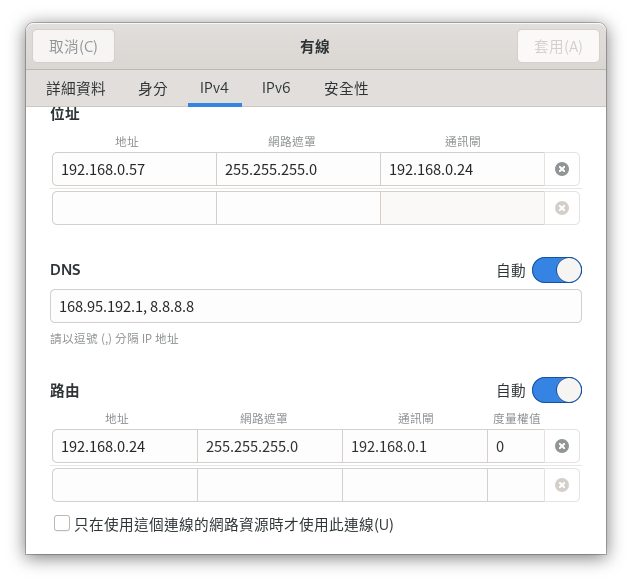Click the empty route netmask field in second row
Viewport: 632px width, 583px height.
pyautogui.click(x=270, y=485)
